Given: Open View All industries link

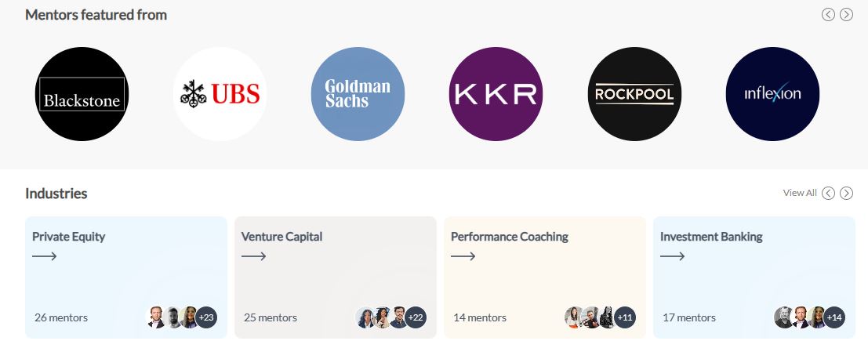Looking at the screenshot, I should coord(799,193).
